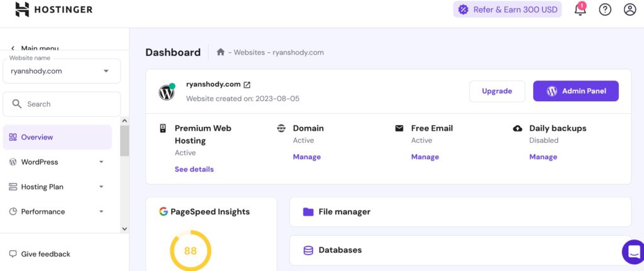
Task: Click the sidebar Search field
Action: (x=62, y=104)
